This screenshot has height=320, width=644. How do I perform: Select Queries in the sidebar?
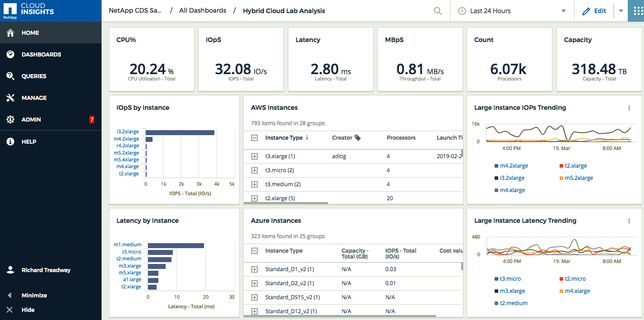pyautogui.click(x=34, y=76)
